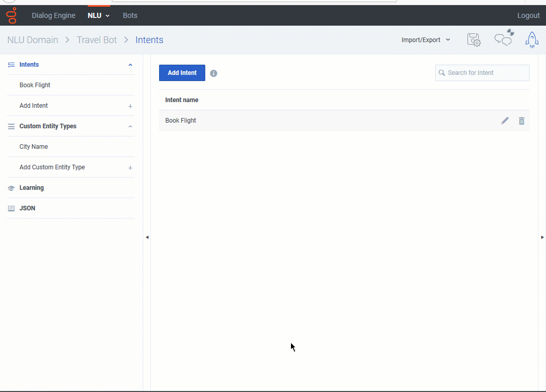
Task: Open the Book Flight row in table
Action: click(x=344, y=121)
